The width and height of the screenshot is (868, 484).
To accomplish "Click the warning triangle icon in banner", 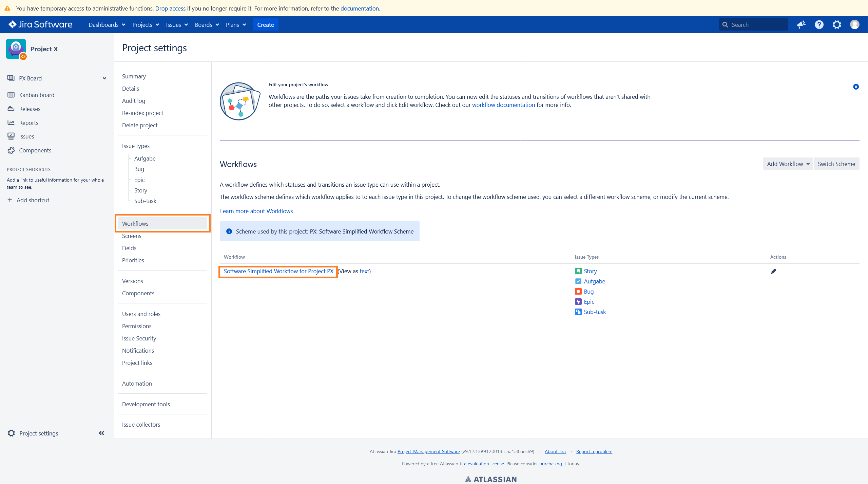I will pyautogui.click(x=7, y=8).
